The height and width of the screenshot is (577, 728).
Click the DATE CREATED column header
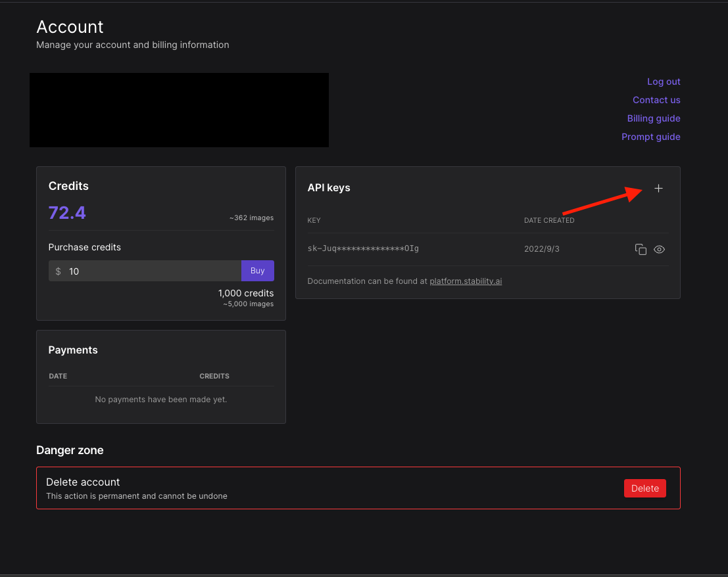(549, 220)
